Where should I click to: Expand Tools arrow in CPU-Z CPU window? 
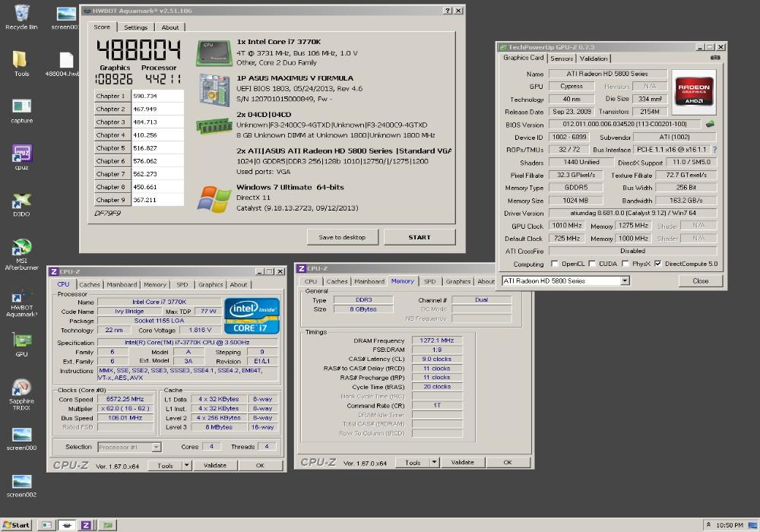click(x=187, y=465)
